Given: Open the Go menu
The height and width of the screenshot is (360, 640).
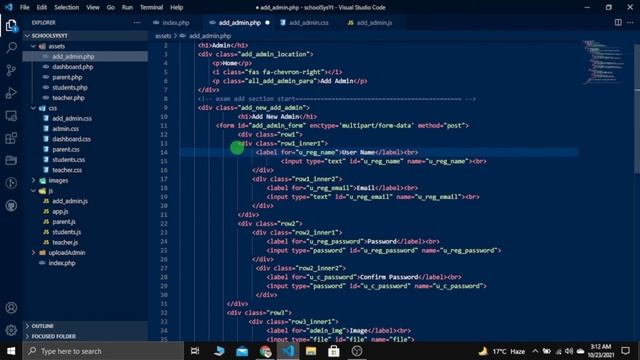Looking at the screenshot, I should coord(111,7).
